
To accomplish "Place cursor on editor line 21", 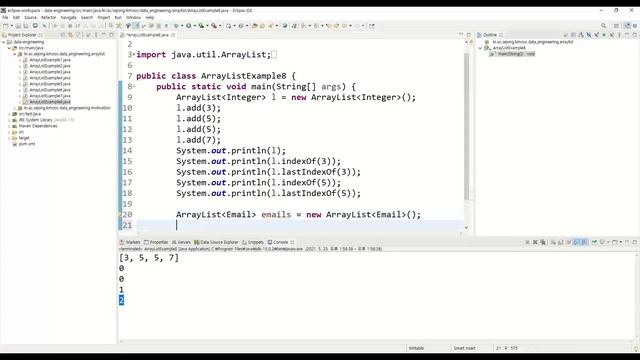I will tap(300, 225).
